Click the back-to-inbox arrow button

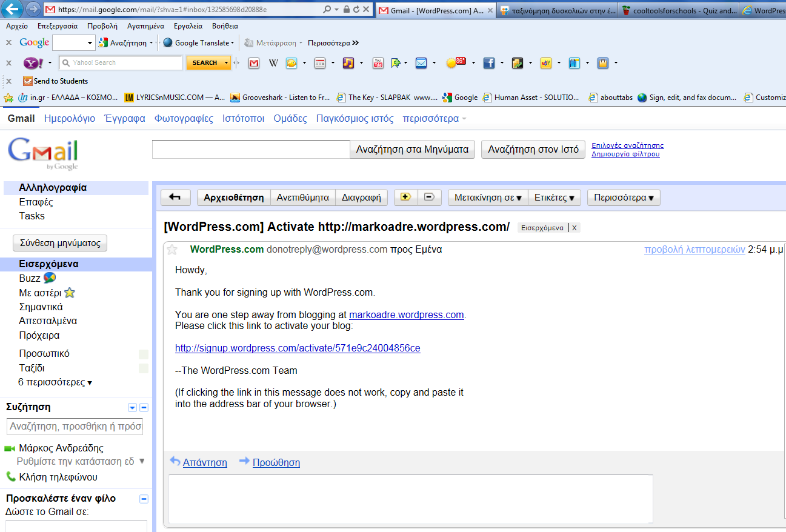[x=175, y=198]
